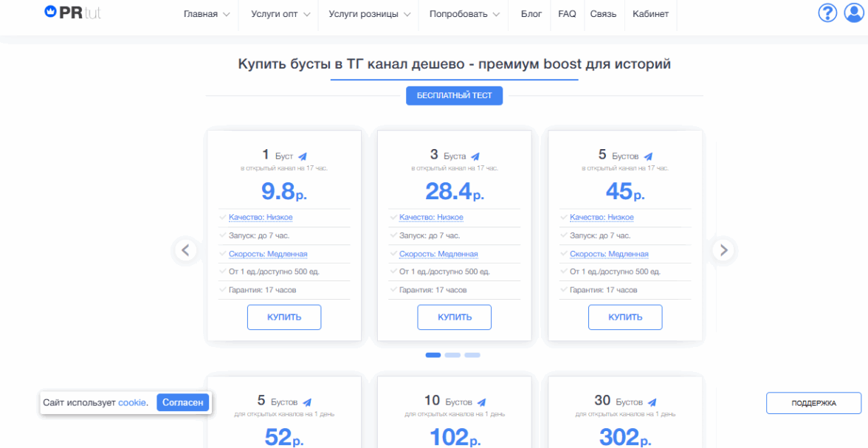868x448 pixels.
Task: Click Telegram icon on 1 Буст card
Action: (303, 156)
